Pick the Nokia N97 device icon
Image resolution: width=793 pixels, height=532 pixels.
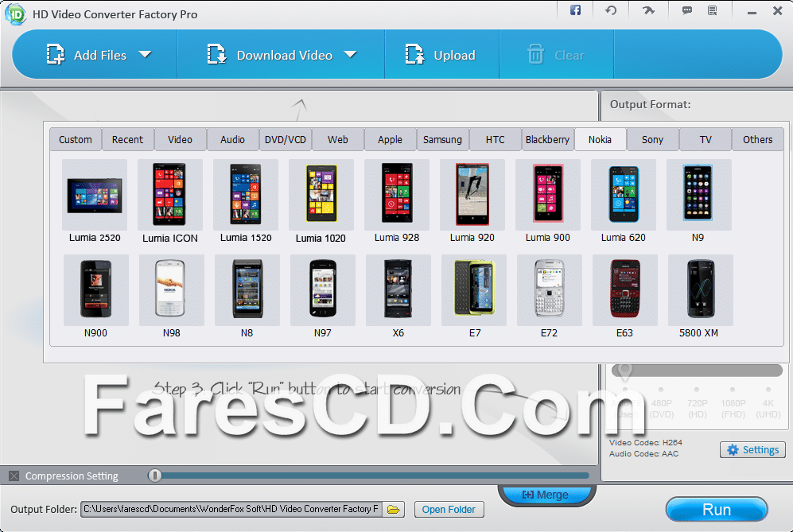[x=323, y=289]
